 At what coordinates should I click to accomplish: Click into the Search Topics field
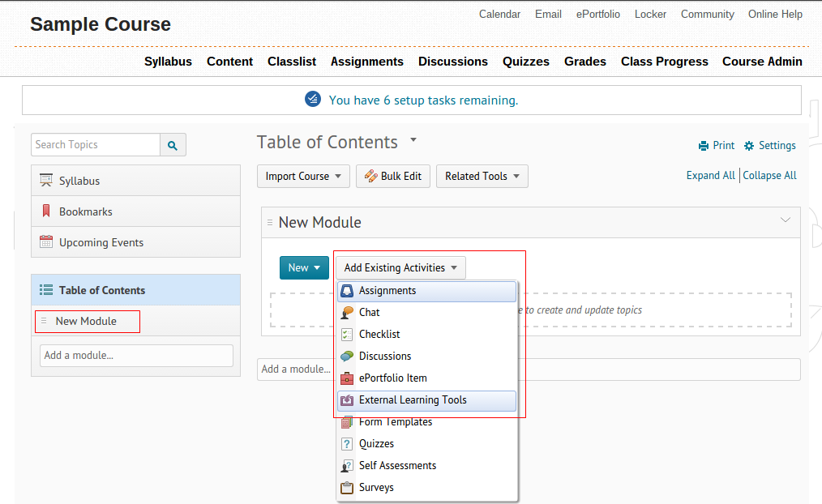(96, 144)
